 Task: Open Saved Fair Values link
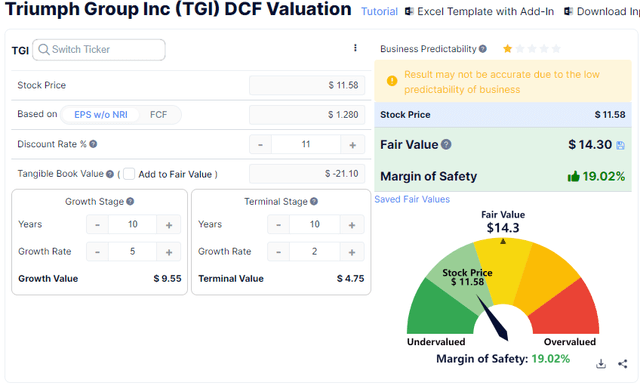(x=412, y=199)
